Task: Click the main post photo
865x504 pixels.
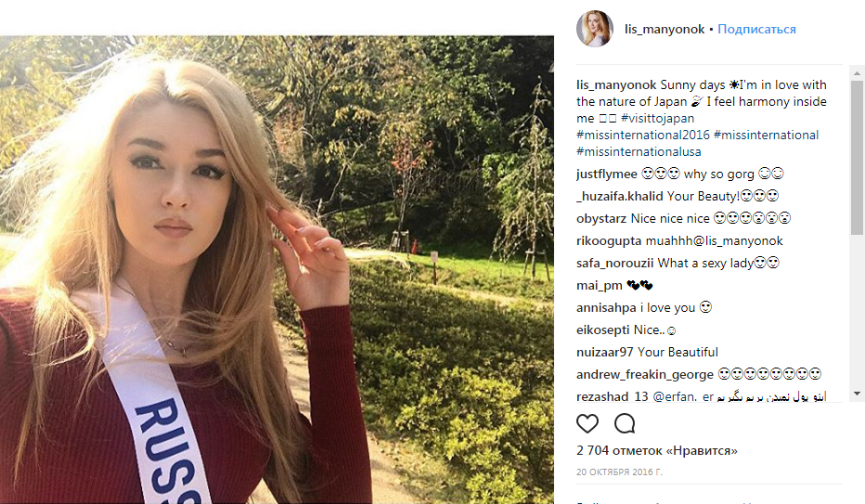Action: pyautogui.click(x=277, y=269)
